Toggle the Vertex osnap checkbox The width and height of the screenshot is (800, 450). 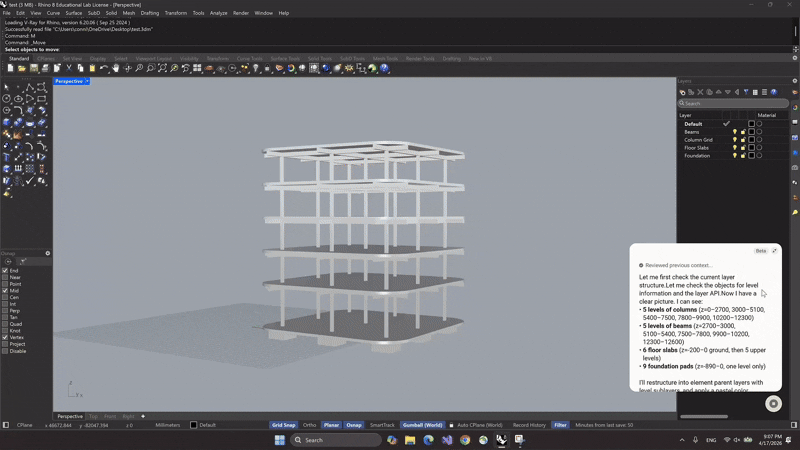5,337
